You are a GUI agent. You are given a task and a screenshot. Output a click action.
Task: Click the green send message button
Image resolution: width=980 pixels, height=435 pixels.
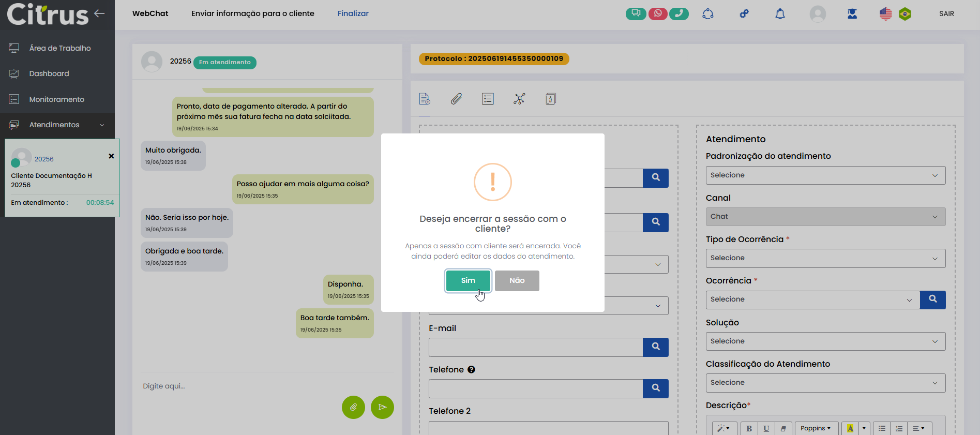[x=382, y=407]
